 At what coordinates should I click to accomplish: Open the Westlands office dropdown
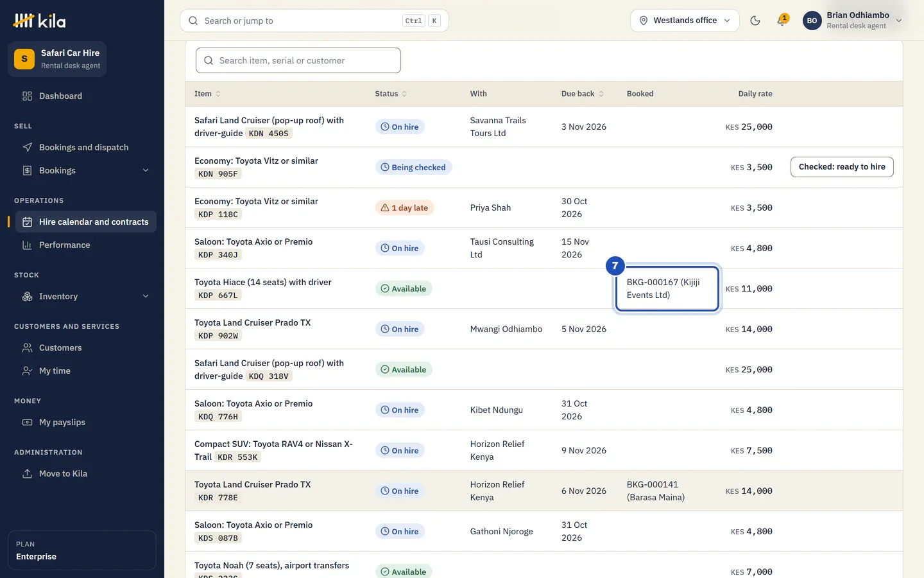pyautogui.click(x=685, y=21)
